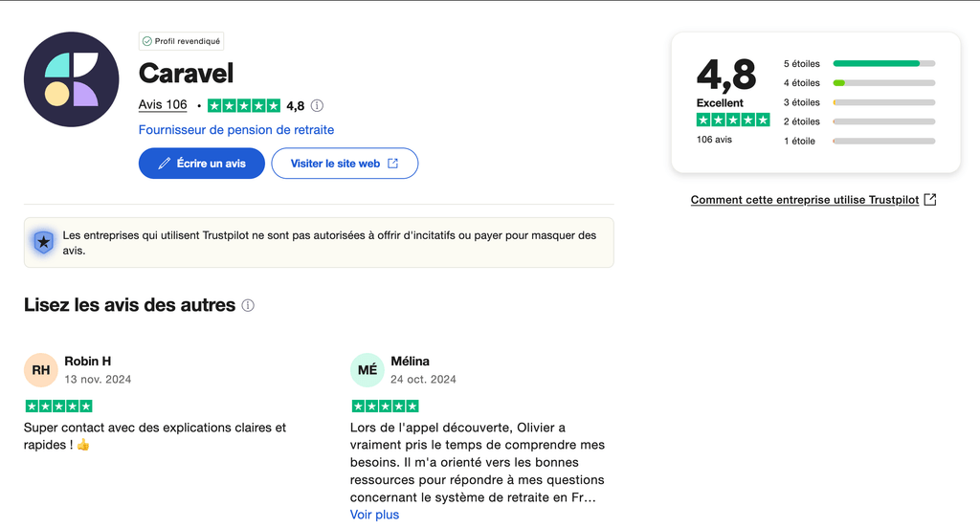Select the 3 étoiles rating filter
The image size is (980, 528).
point(858,102)
